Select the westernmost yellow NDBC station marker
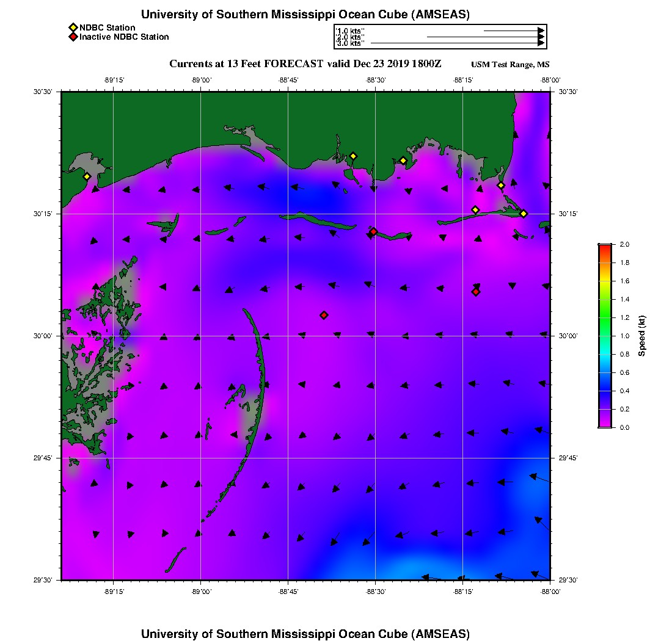Screen dimensions: 672x641 click(x=87, y=176)
